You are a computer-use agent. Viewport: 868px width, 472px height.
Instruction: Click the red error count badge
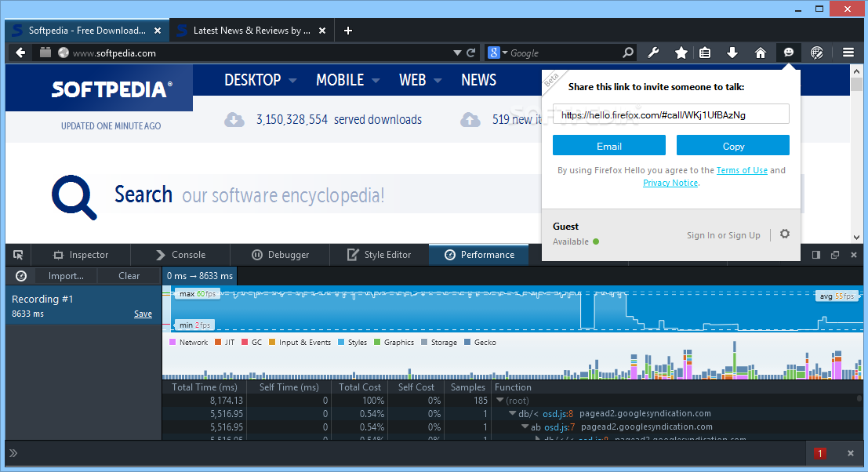pyautogui.click(x=820, y=453)
